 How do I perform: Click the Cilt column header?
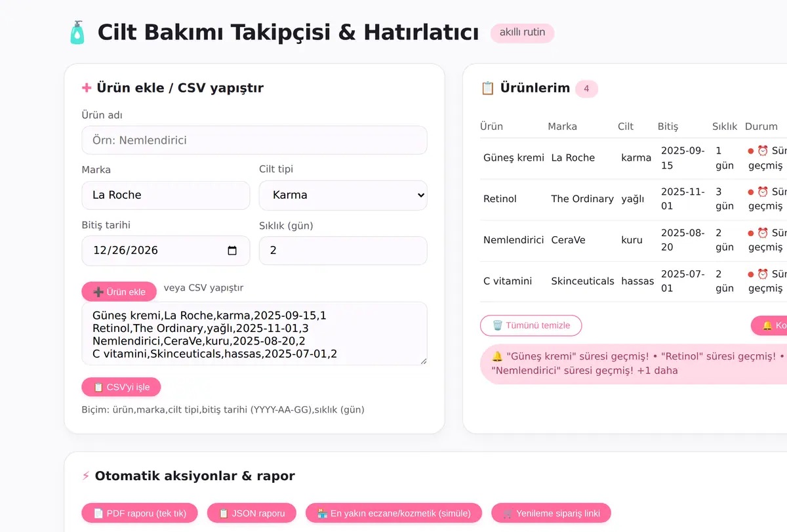[x=626, y=127]
